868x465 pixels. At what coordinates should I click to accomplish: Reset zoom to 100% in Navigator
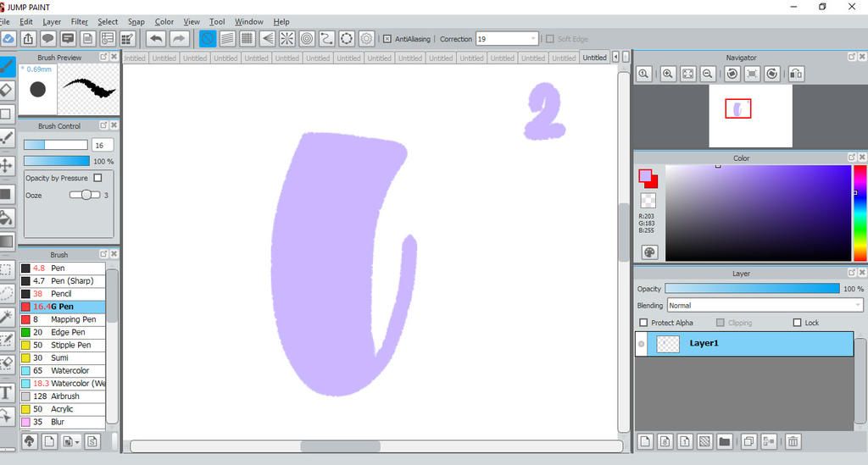tap(643, 74)
